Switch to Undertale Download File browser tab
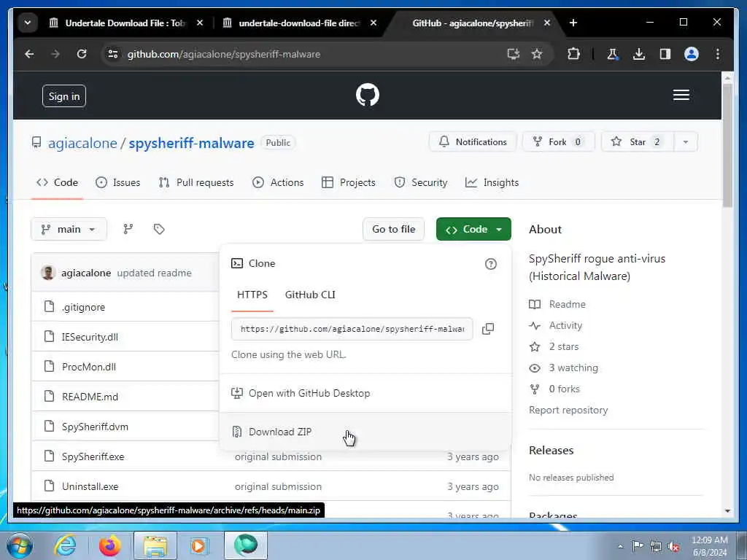 (x=125, y=23)
